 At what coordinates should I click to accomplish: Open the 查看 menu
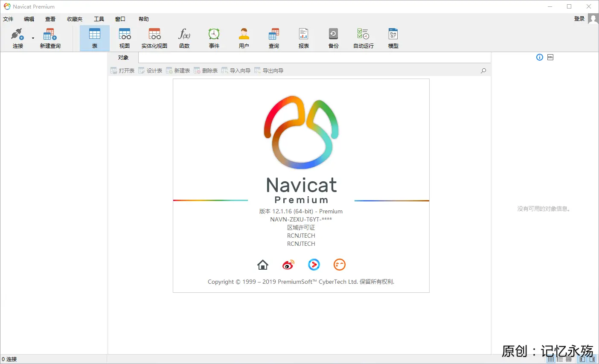[50, 19]
